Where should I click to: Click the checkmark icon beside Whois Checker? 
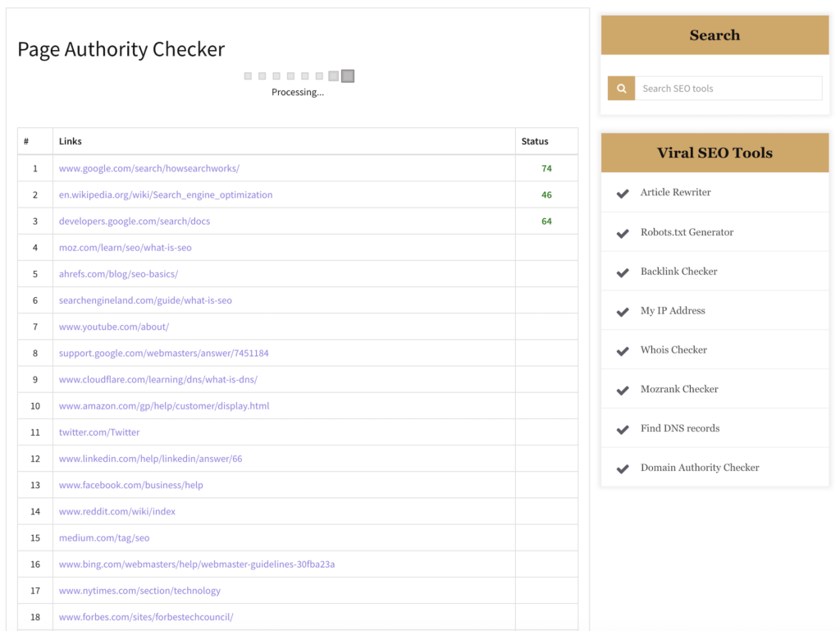(623, 350)
